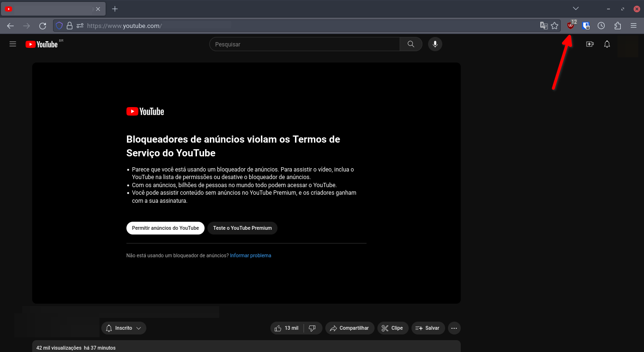The height and width of the screenshot is (352, 644).
Task: Click the Salvar to playlist button
Action: [428, 328]
